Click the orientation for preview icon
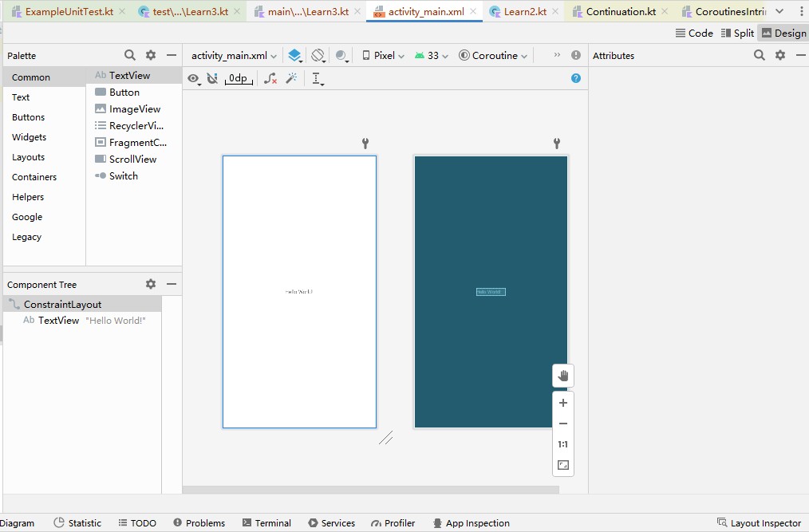The width and height of the screenshot is (809, 532). click(x=318, y=55)
